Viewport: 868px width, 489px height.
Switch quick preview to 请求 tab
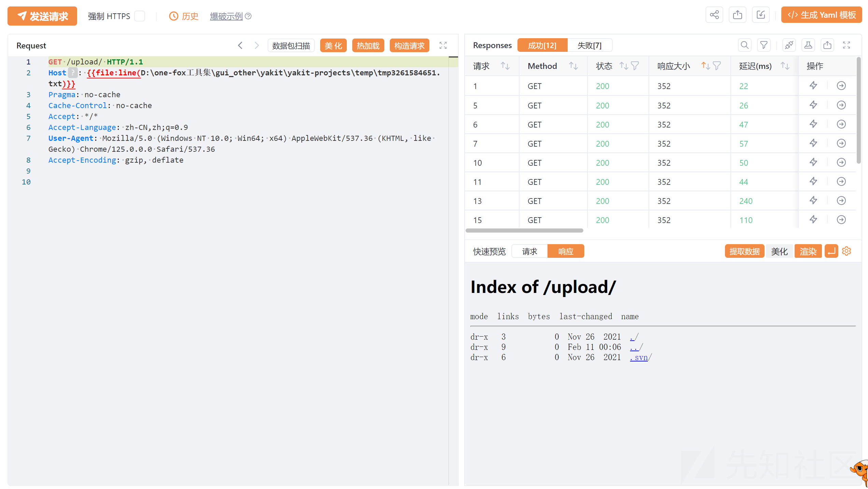tap(529, 251)
